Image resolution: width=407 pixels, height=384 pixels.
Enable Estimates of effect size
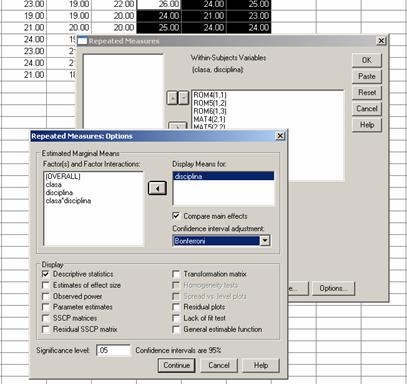pyautogui.click(x=46, y=285)
